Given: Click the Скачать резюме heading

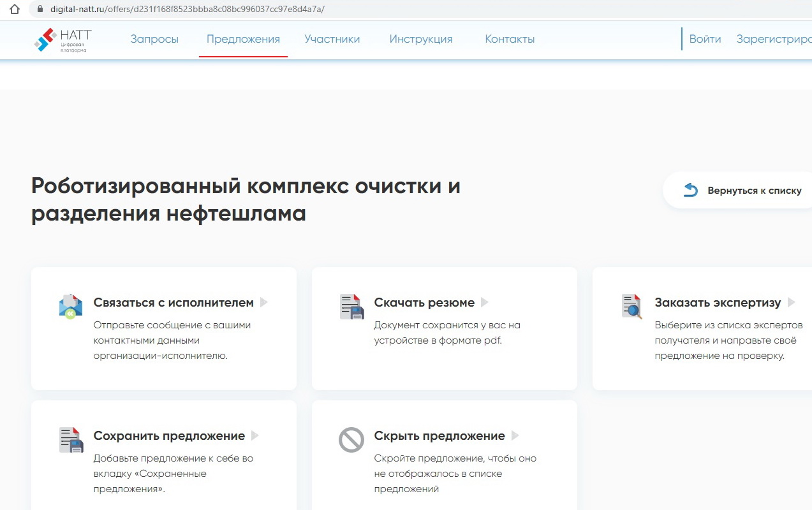Looking at the screenshot, I should click(424, 303).
